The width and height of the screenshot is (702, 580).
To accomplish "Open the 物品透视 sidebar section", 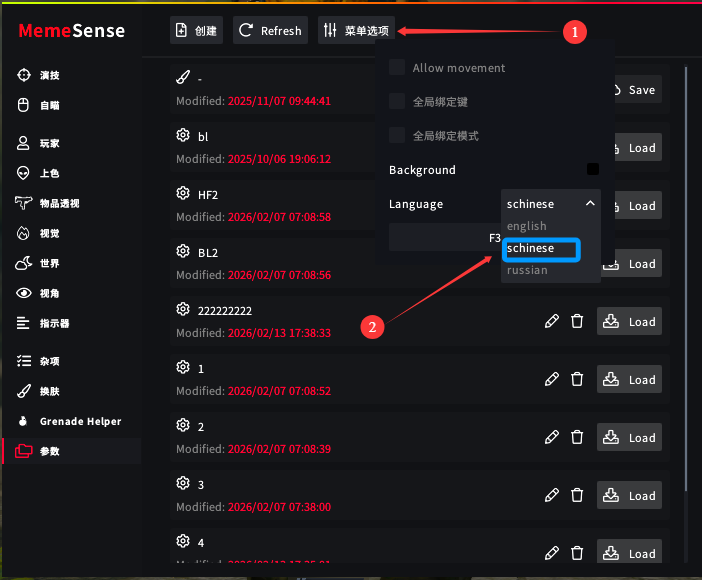I will (x=59, y=203).
